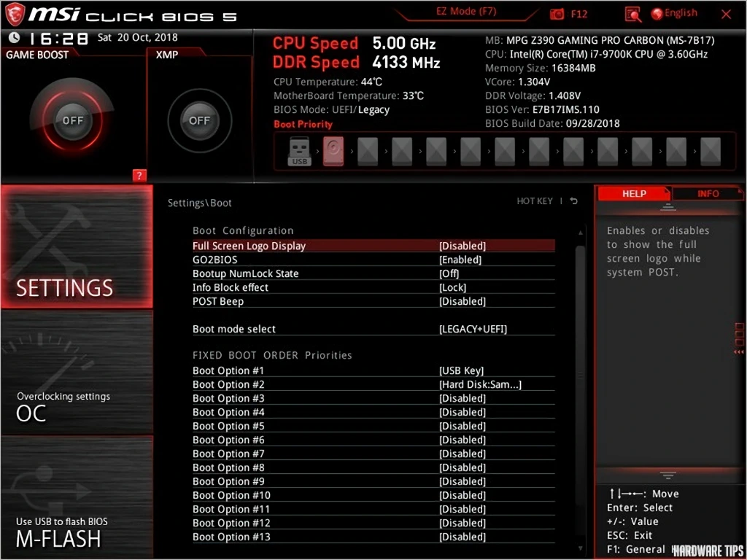Click the BIOS Mode UEFI/Legacy text
Viewport: 747px width, 560px height.
[332, 109]
